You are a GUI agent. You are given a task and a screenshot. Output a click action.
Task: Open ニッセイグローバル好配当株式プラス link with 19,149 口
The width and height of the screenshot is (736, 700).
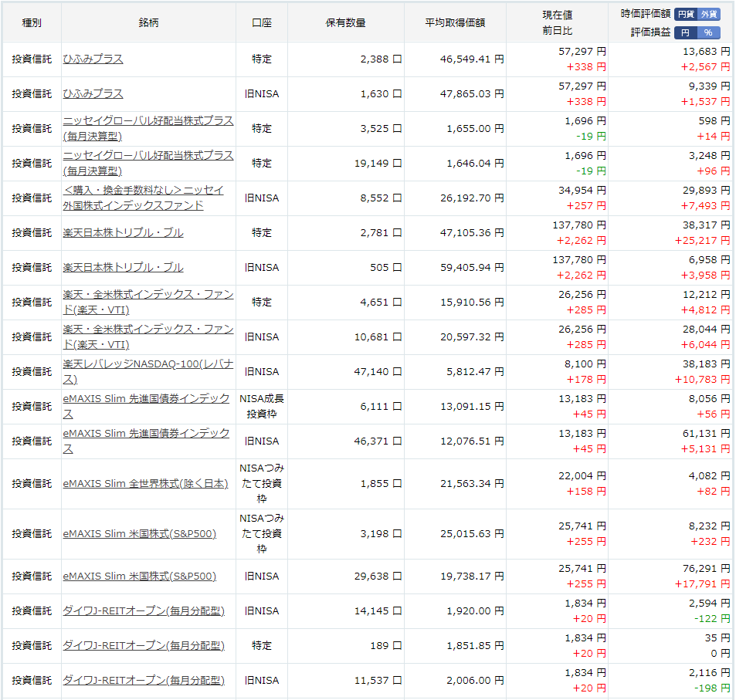click(148, 163)
